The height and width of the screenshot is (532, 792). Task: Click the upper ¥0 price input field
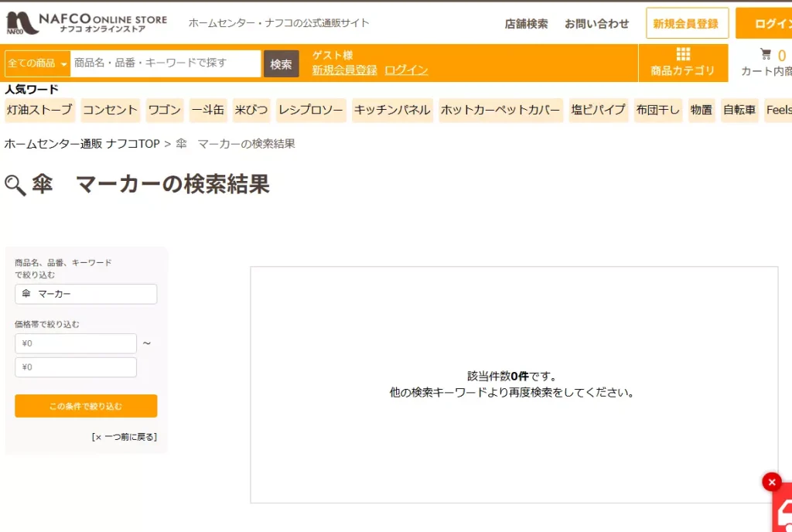[x=75, y=343]
